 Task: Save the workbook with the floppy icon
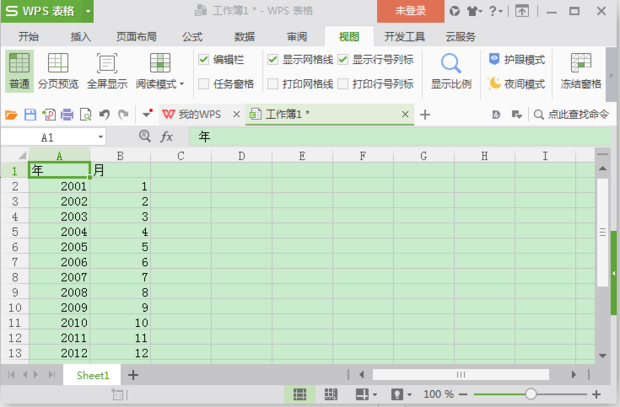pyautogui.click(x=30, y=115)
